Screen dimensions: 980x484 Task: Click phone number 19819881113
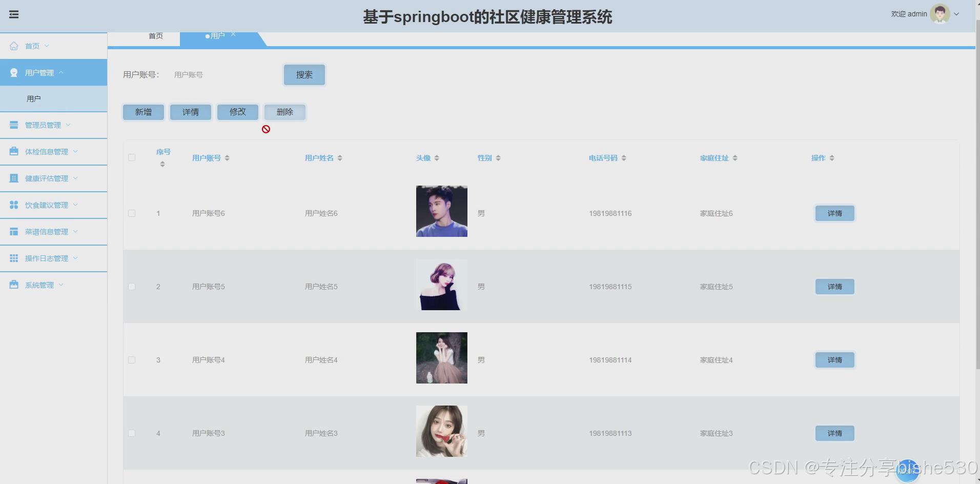click(610, 433)
